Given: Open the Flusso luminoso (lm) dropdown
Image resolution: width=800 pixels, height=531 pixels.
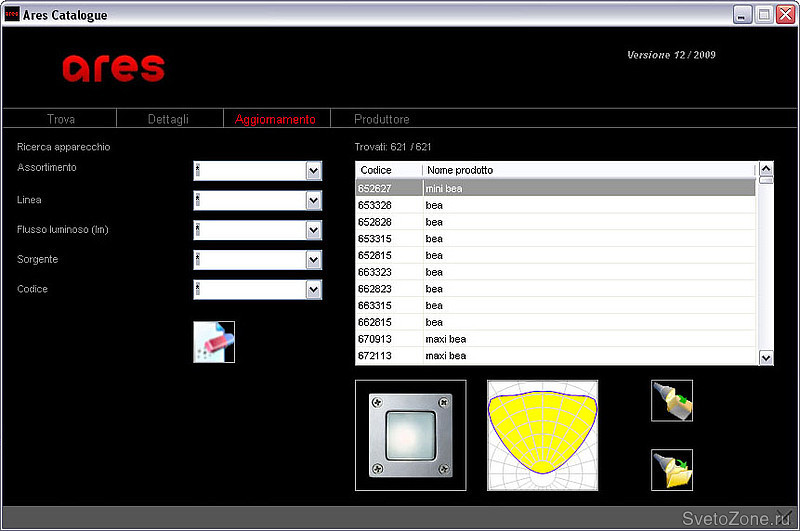Looking at the screenshot, I should (x=313, y=231).
